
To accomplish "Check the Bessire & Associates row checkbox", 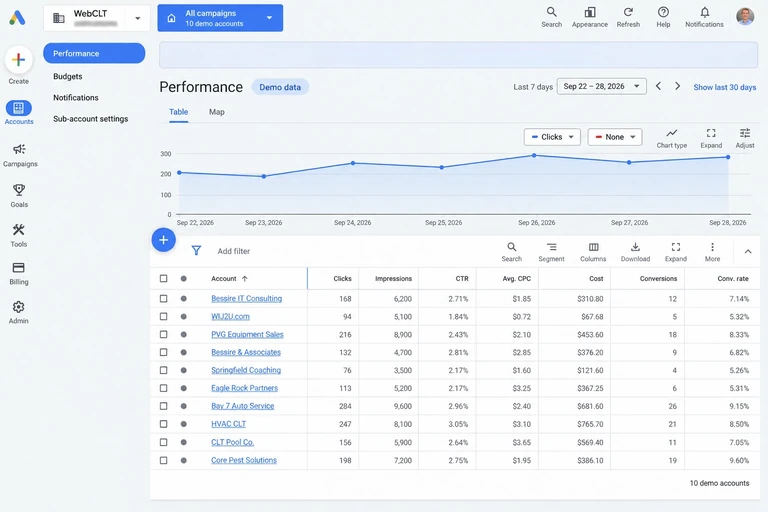I will 164,352.
